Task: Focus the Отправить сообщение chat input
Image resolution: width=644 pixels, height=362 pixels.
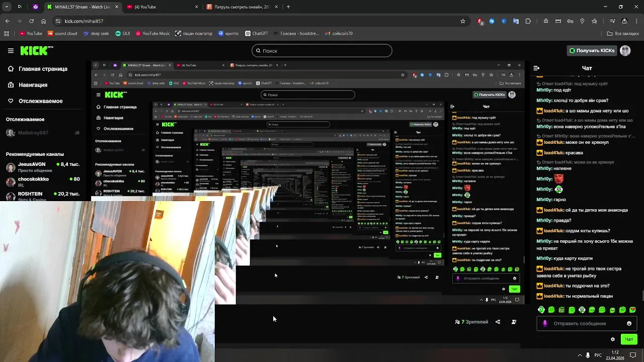Action: click(587, 323)
